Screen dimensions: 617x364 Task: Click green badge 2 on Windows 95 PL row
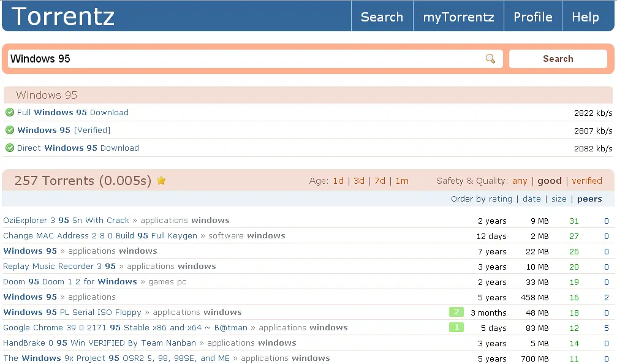456,312
